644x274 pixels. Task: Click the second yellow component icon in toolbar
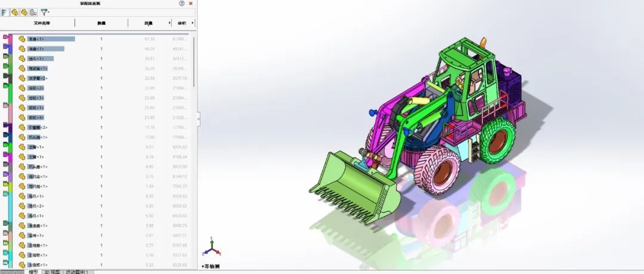[24, 13]
